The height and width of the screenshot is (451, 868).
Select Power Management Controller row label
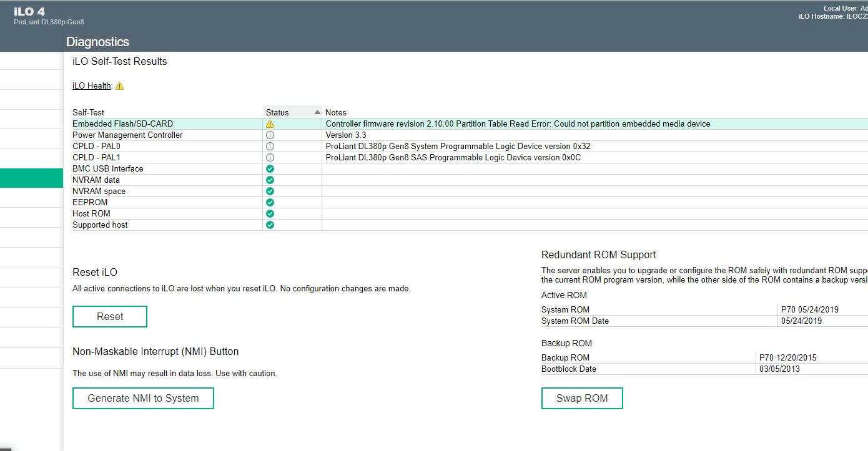click(x=127, y=135)
